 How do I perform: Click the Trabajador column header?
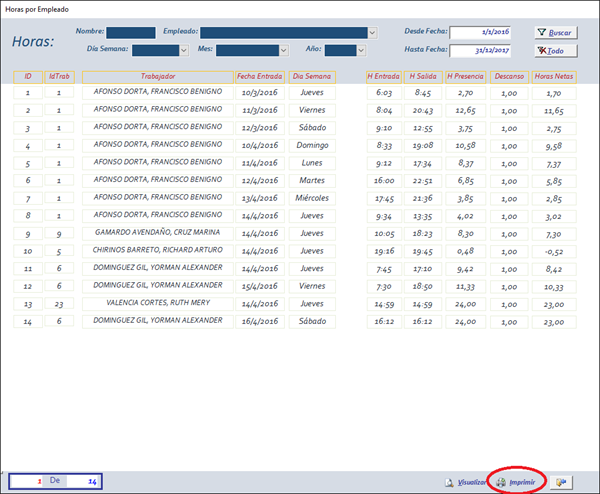[x=157, y=76]
